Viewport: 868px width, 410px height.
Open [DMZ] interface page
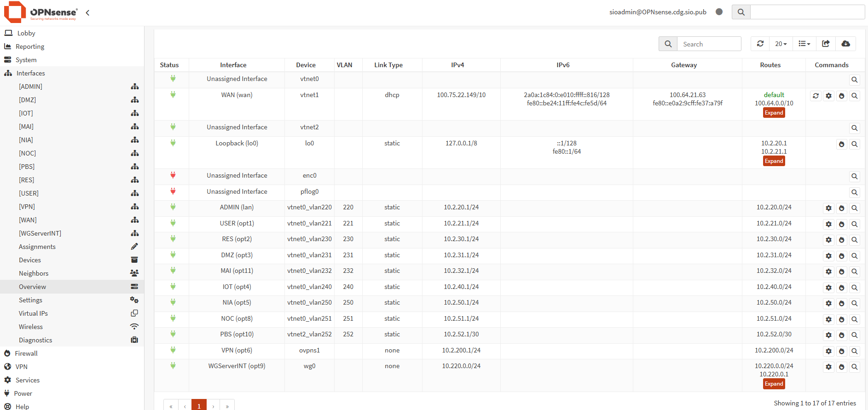(x=72, y=100)
